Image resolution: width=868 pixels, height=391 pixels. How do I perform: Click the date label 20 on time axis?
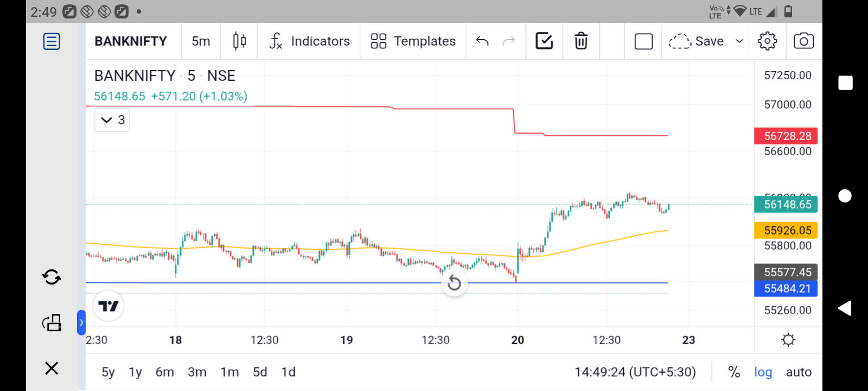pyautogui.click(x=518, y=340)
